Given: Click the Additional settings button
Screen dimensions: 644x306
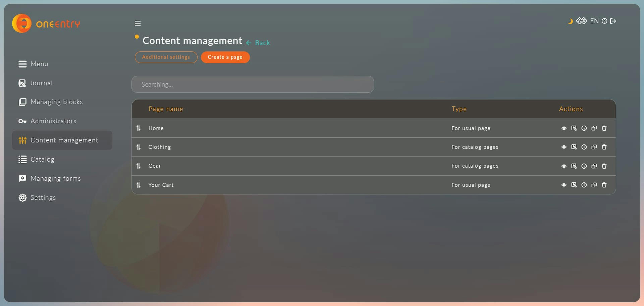Looking at the screenshot, I should coord(166,57).
